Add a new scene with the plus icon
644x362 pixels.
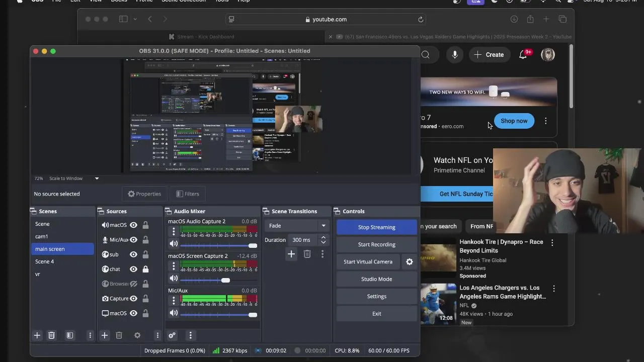[37, 335]
